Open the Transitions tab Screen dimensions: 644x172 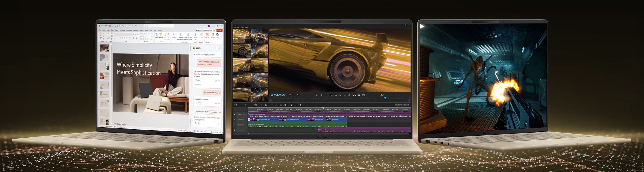(122, 30)
